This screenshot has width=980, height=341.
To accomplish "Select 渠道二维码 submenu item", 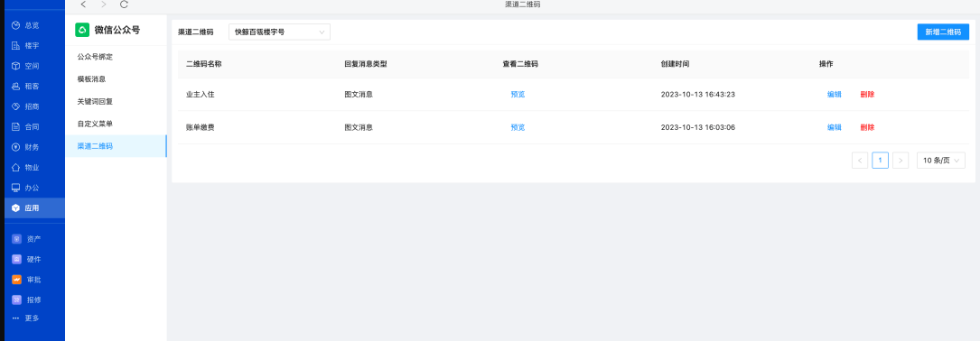I will [x=117, y=146].
